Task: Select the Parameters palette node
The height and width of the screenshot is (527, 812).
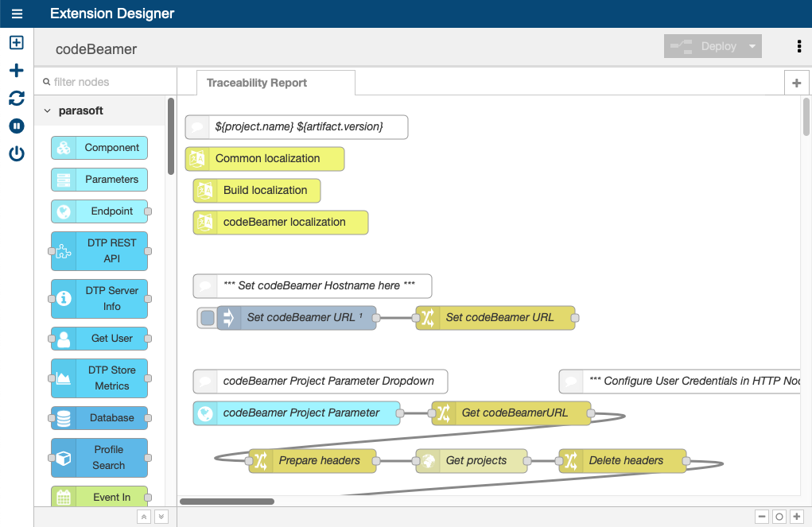Action: click(99, 180)
